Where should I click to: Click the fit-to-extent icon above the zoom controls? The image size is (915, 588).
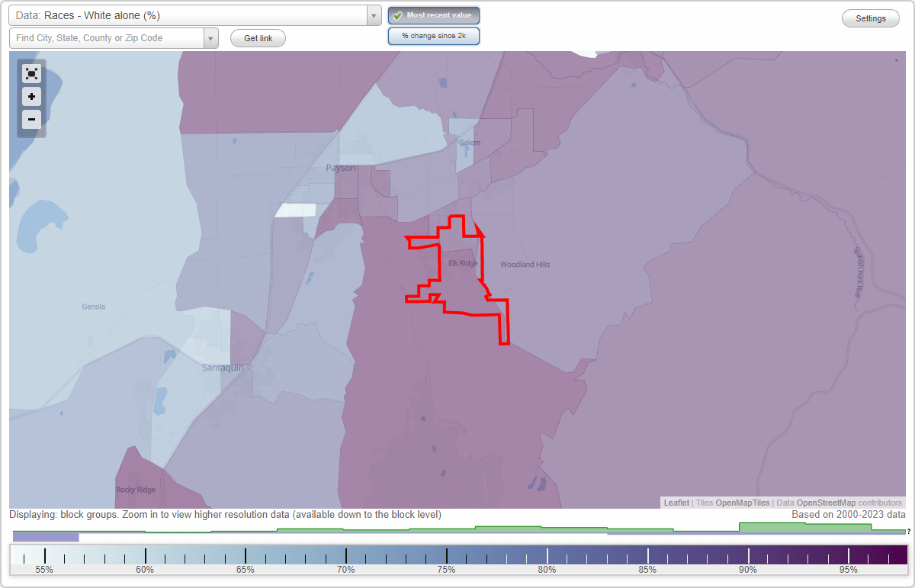point(31,74)
